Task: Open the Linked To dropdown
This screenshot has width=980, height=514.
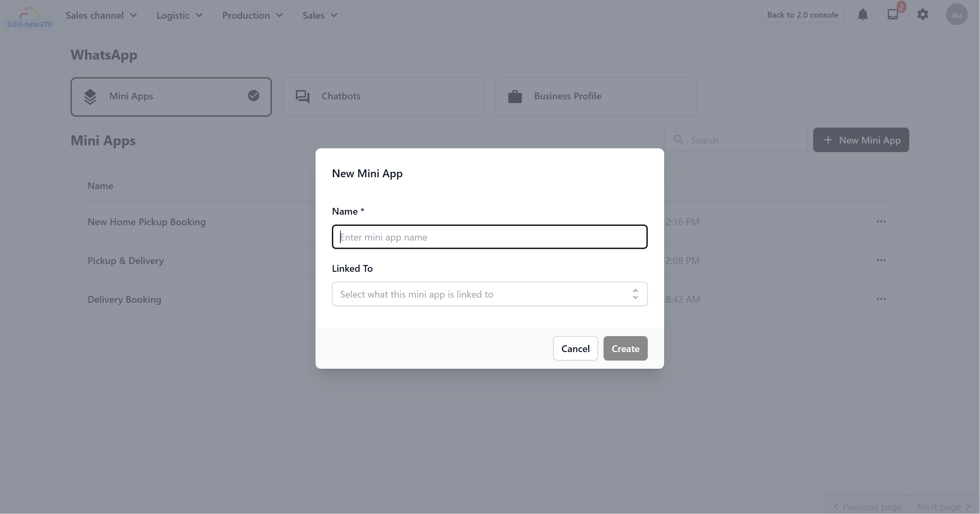Action: pos(489,294)
